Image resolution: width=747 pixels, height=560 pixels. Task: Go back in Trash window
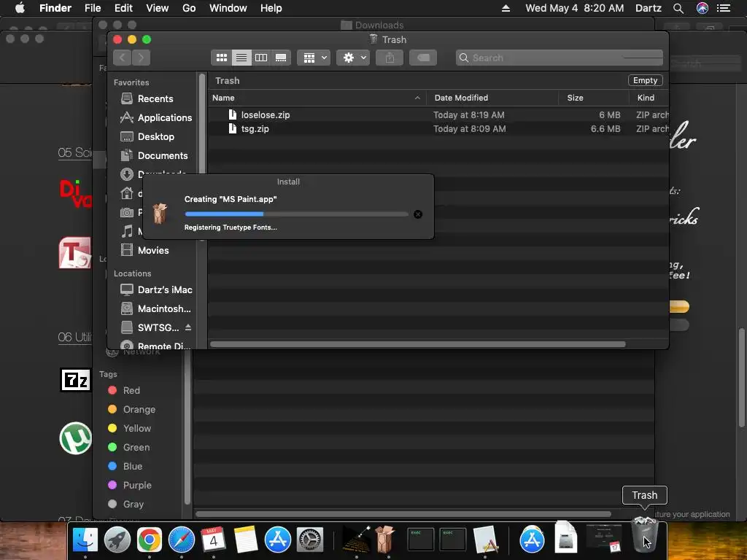point(123,58)
